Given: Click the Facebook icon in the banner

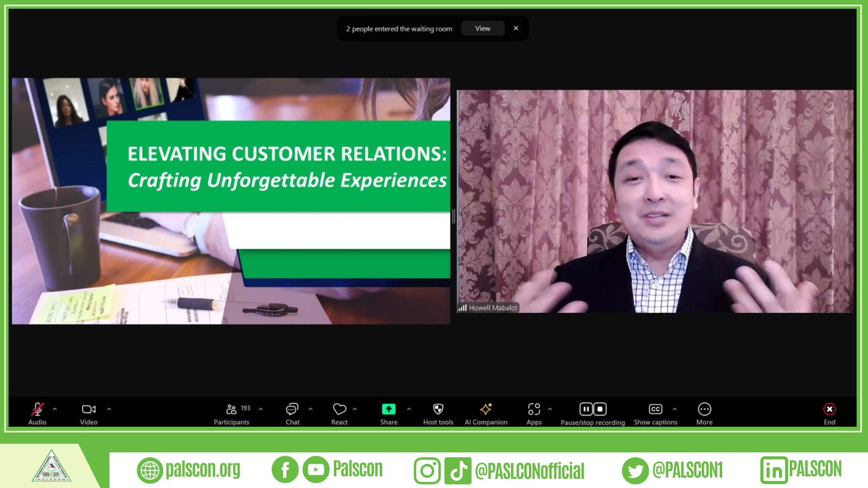Looking at the screenshot, I should point(285,470).
